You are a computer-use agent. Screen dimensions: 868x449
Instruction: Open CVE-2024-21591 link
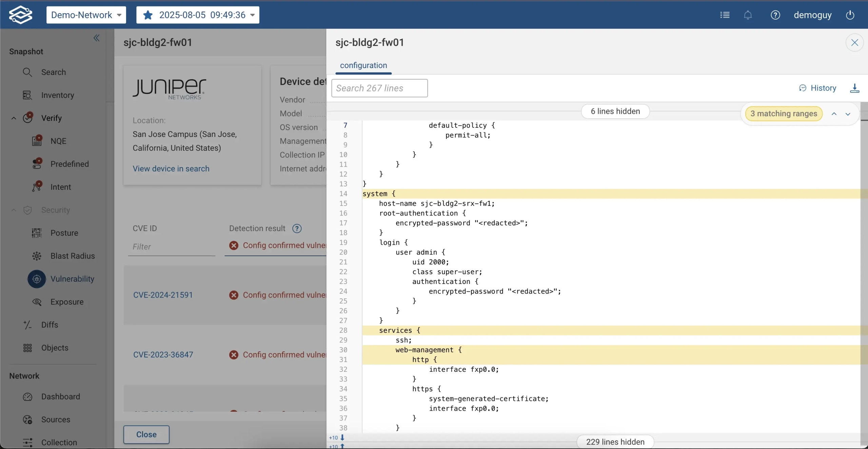click(x=163, y=295)
